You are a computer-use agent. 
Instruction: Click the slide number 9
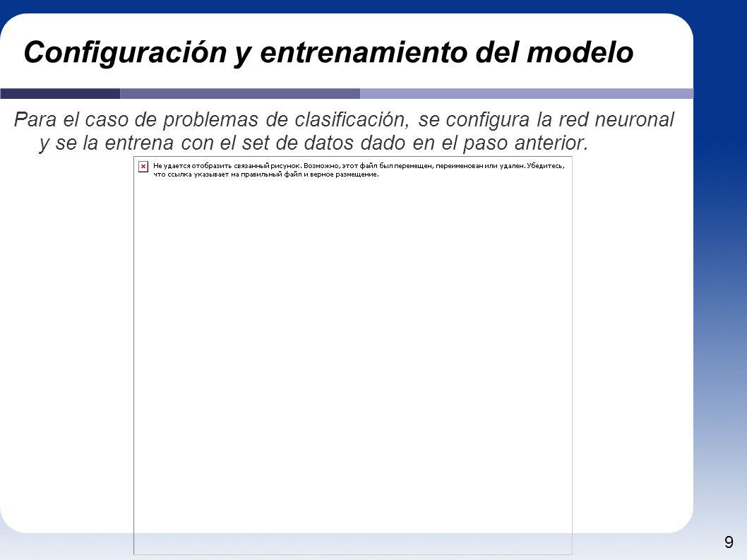[x=729, y=542]
